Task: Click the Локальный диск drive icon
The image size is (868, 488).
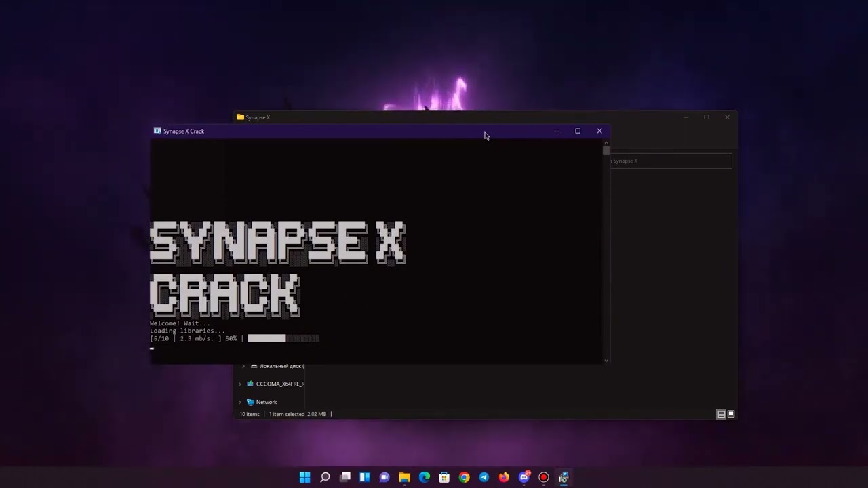Action: pyautogui.click(x=254, y=366)
